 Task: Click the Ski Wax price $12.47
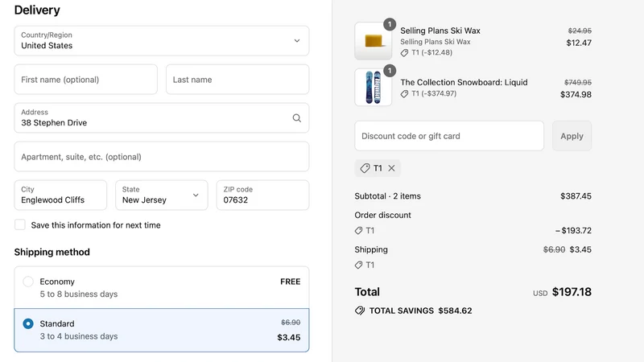pyautogui.click(x=579, y=43)
